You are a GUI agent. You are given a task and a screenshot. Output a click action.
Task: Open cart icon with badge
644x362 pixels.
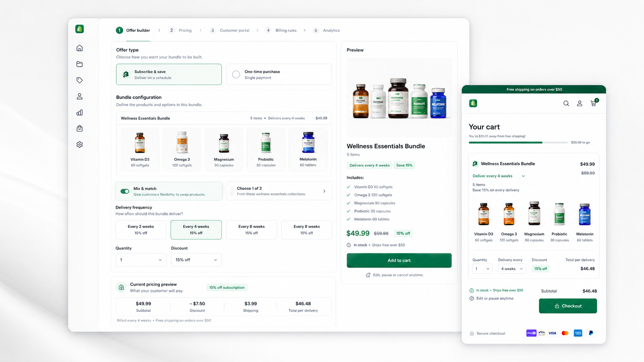594,103
